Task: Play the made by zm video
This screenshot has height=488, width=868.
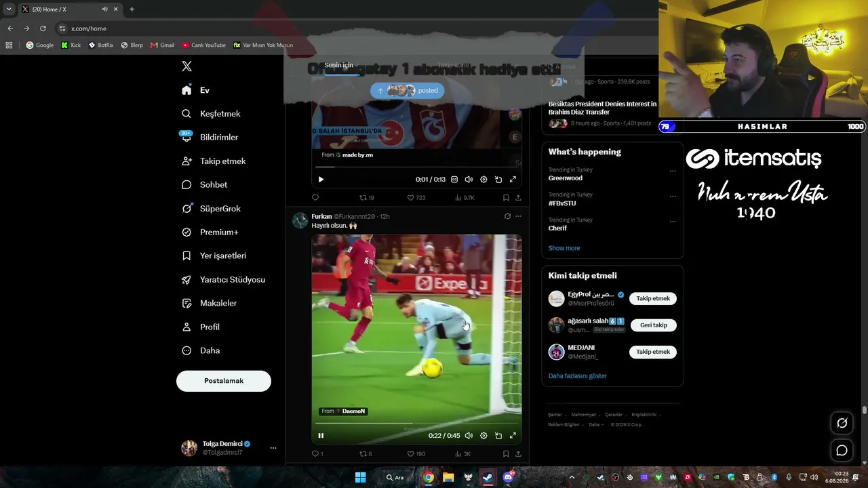Action: [x=321, y=180]
